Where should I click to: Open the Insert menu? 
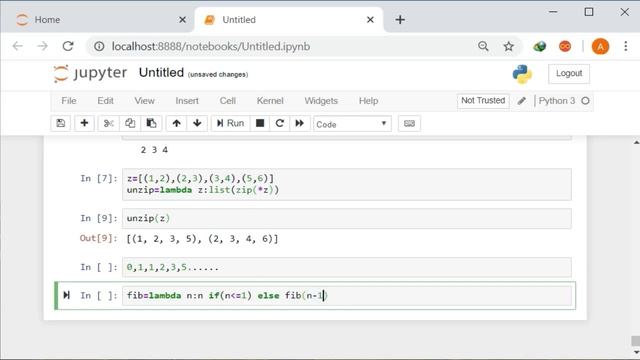tap(187, 101)
